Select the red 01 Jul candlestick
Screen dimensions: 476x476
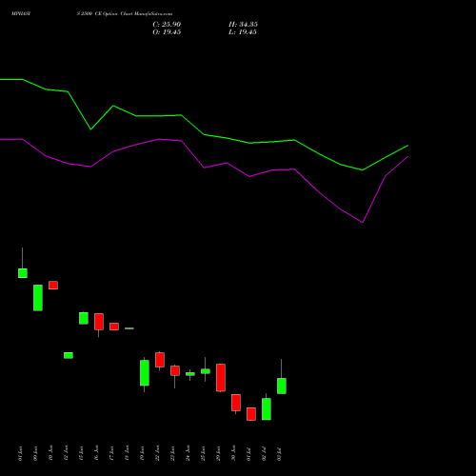pos(251,414)
